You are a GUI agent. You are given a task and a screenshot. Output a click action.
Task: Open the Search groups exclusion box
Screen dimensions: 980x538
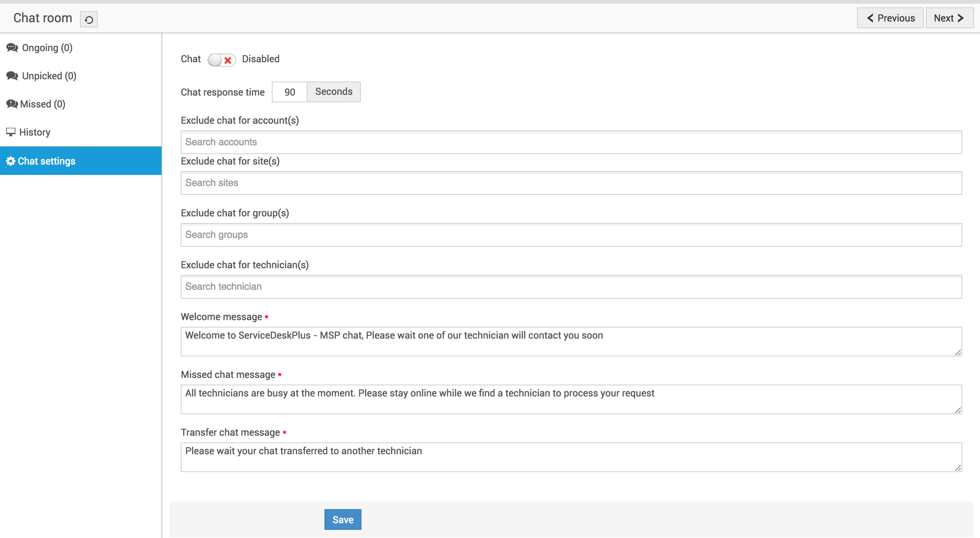click(571, 235)
